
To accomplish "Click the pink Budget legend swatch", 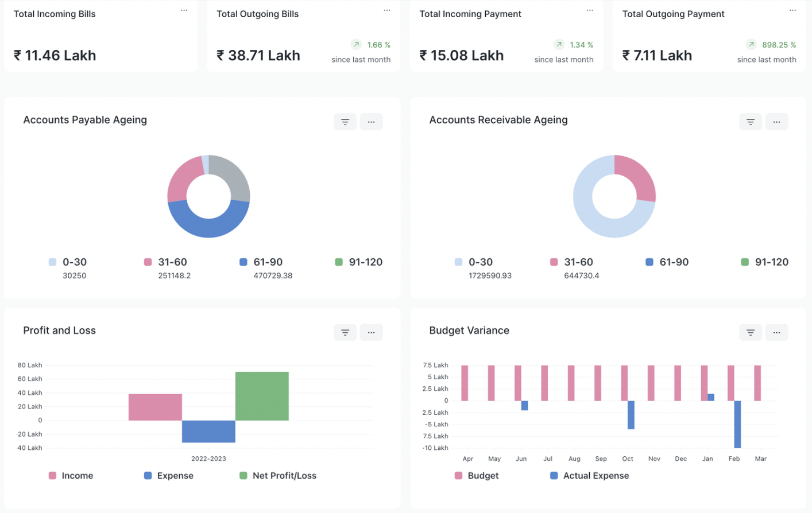I will pos(458,476).
